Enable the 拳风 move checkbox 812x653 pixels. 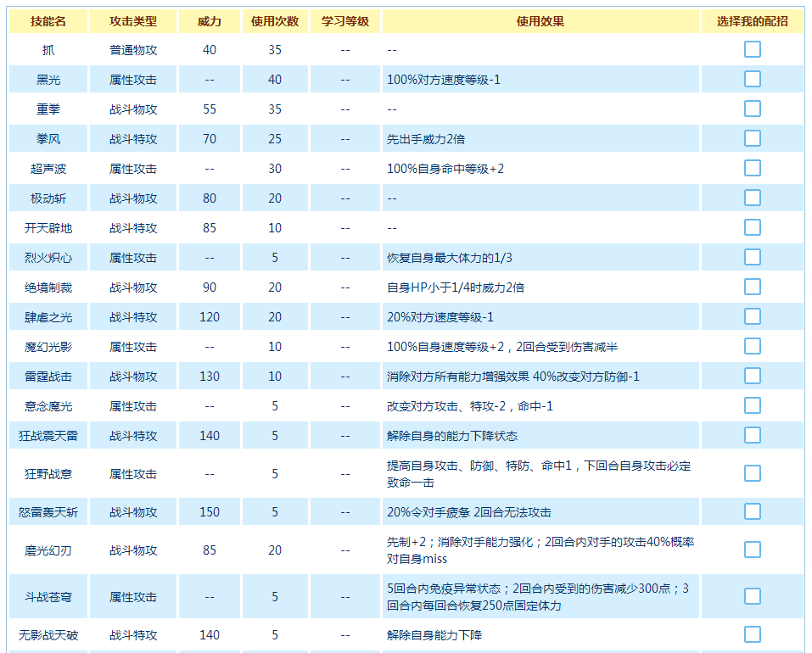tap(752, 138)
